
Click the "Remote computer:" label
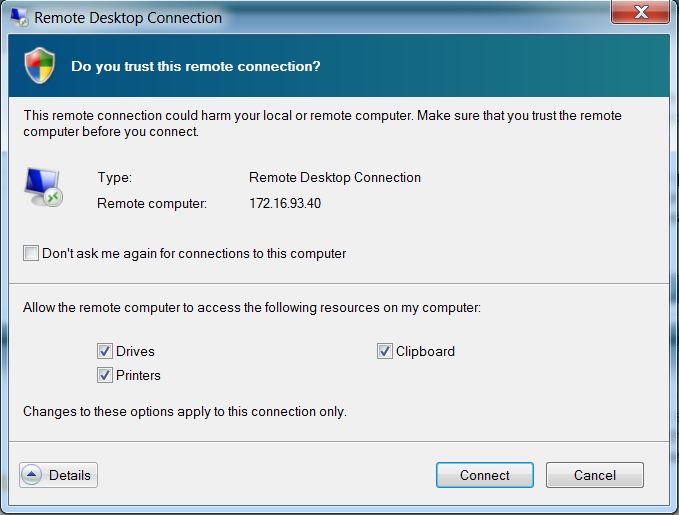point(152,203)
